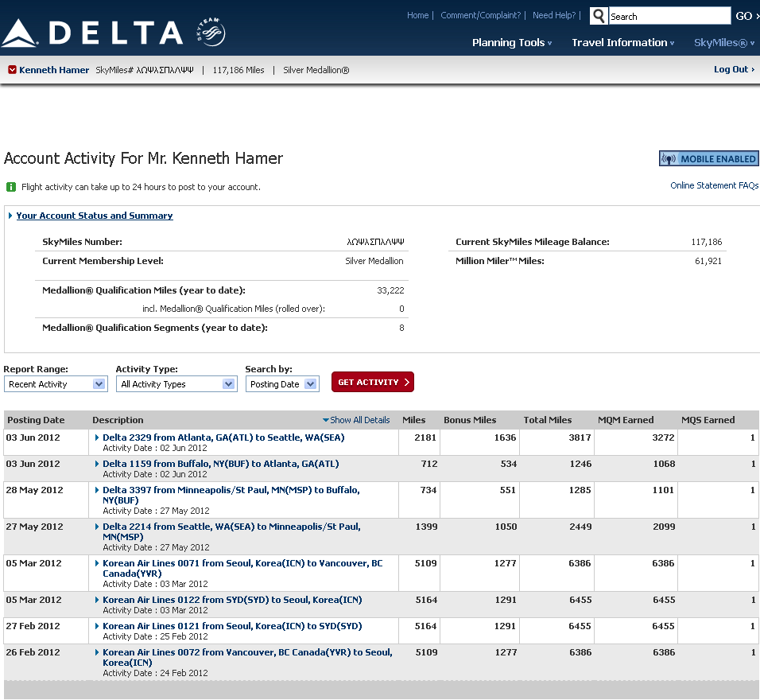Click the red arrow beside Kenneth Hamer
This screenshot has height=700, width=760.
click(x=13, y=70)
